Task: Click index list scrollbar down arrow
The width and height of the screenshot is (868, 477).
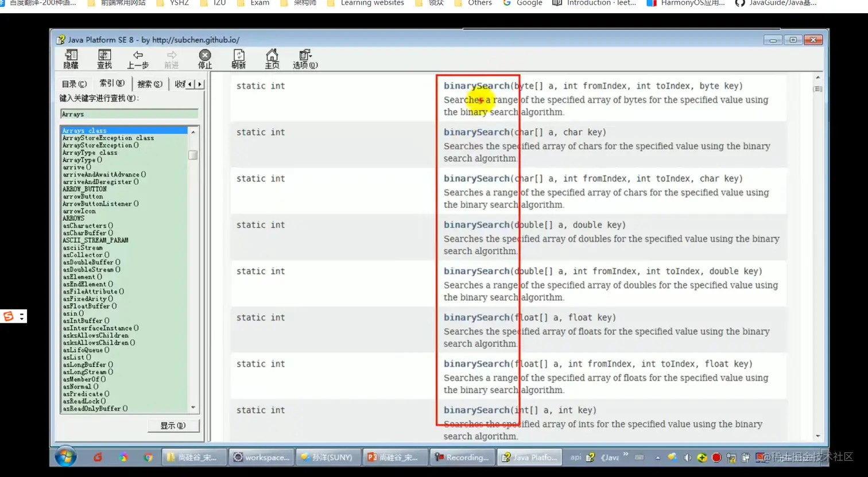Action: [193, 408]
